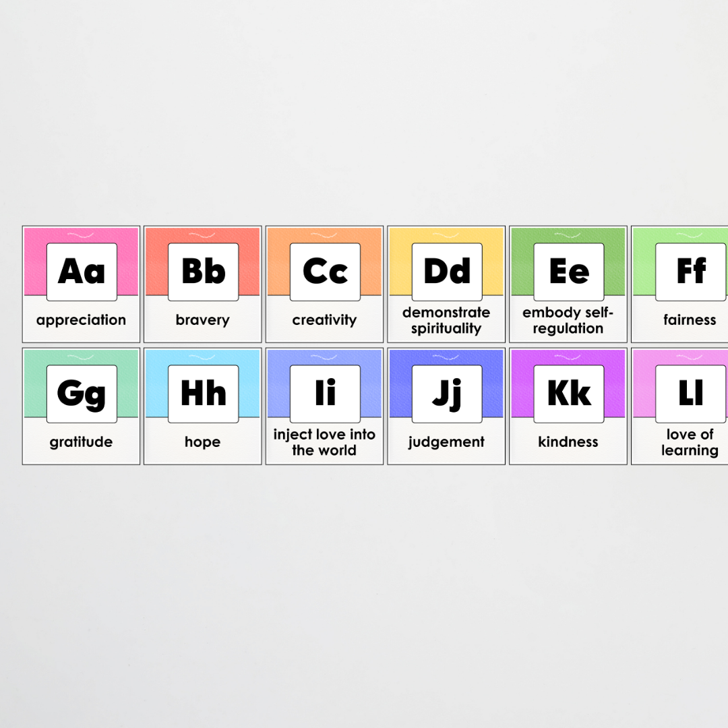Viewport: 728px width, 728px height.
Task: Click the Dd letter tile
Action: point(446,270)
